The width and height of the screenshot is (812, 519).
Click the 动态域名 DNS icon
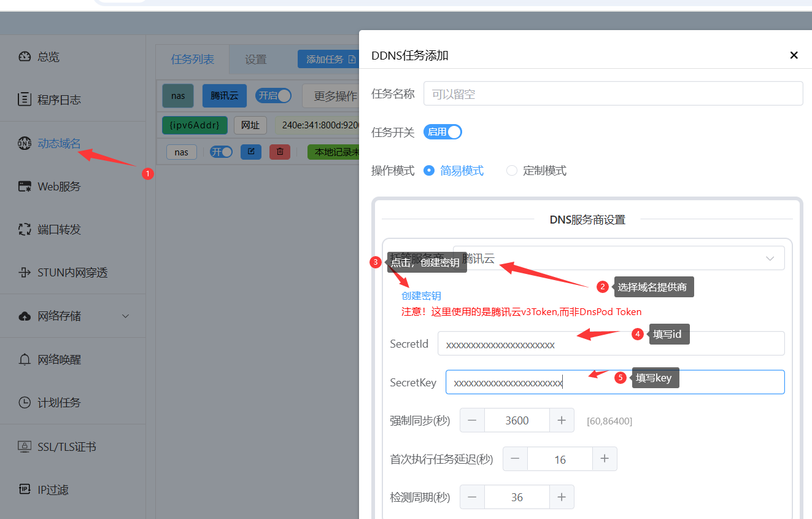25,143
